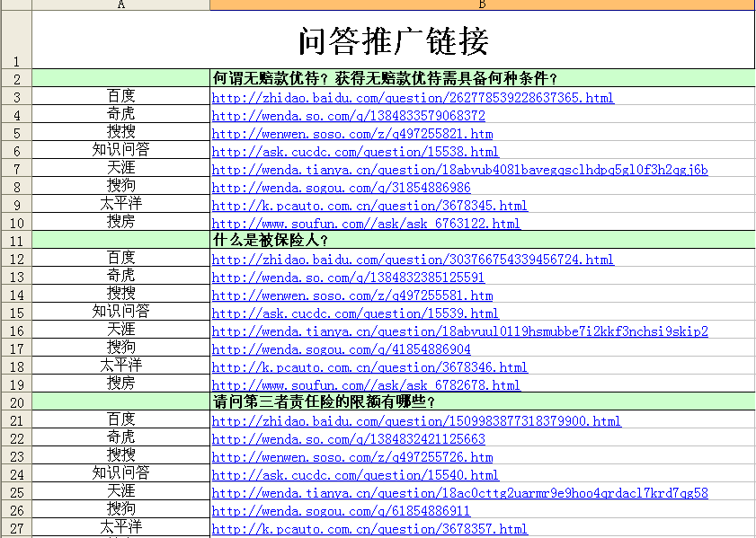Open wenwen.soso.com link q497255726
756x538 pixels.
(x=352, y=457)
